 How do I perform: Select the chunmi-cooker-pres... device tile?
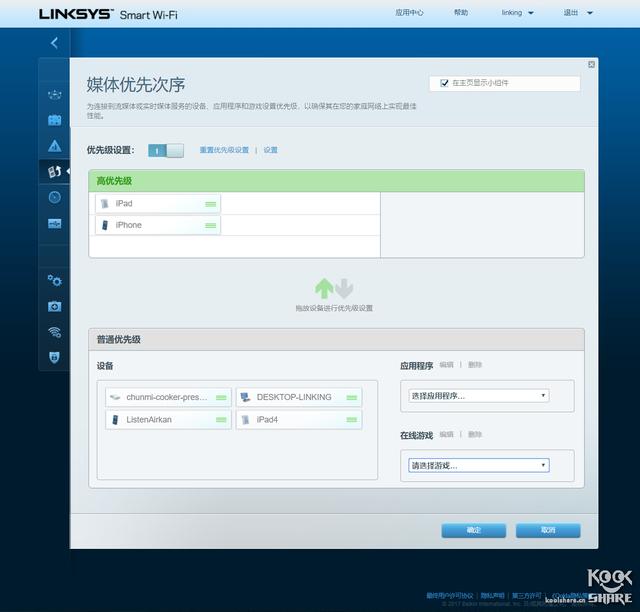click(168, 397)
